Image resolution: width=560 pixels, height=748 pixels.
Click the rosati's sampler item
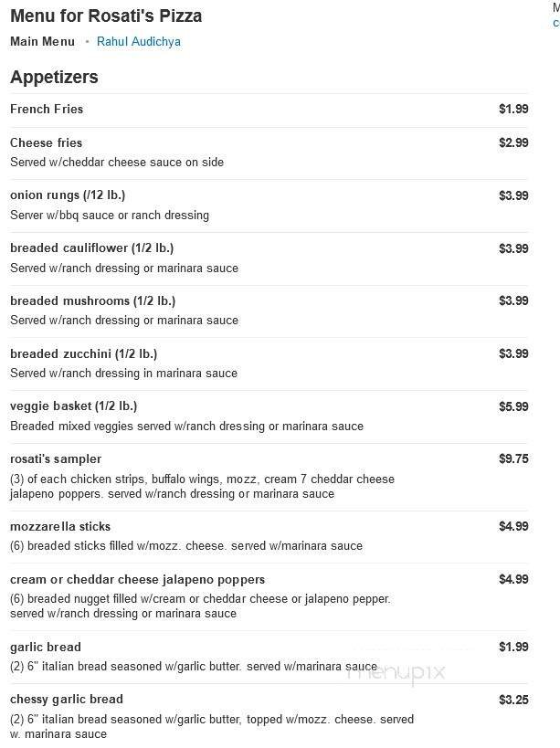(x=55, y=458)
